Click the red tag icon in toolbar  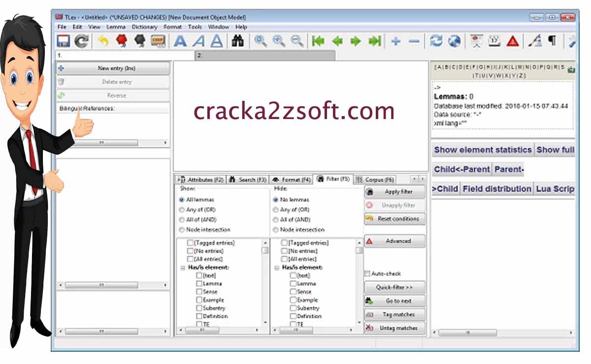[x=121, y=41]
